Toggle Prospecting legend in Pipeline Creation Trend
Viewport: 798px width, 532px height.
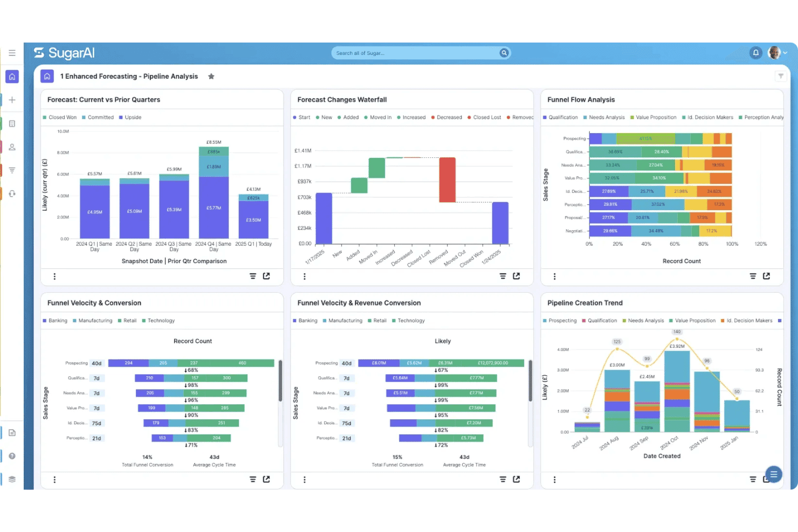[x=560, y=321]
